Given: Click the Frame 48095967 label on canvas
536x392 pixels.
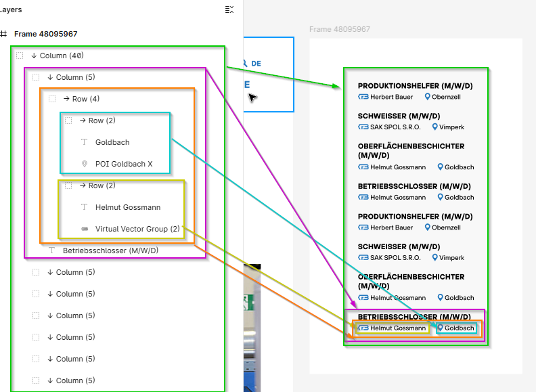Looking at the screenshot, I should click(x=339, y=30).
